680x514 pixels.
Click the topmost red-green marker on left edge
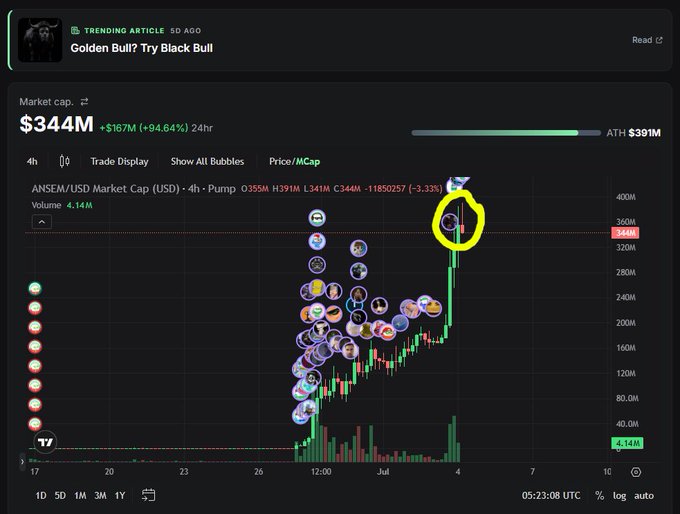click(35, 288)
